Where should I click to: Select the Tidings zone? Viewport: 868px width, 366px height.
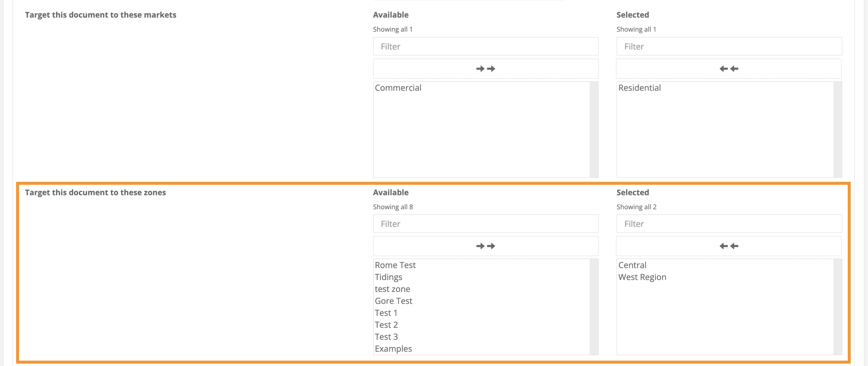[388, 277]
